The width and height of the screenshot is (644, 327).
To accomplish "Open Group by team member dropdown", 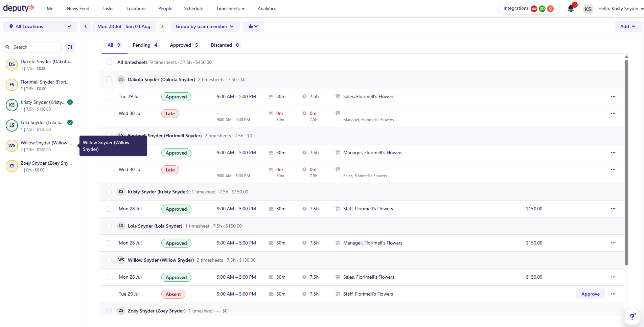I will tap(205, 26).
